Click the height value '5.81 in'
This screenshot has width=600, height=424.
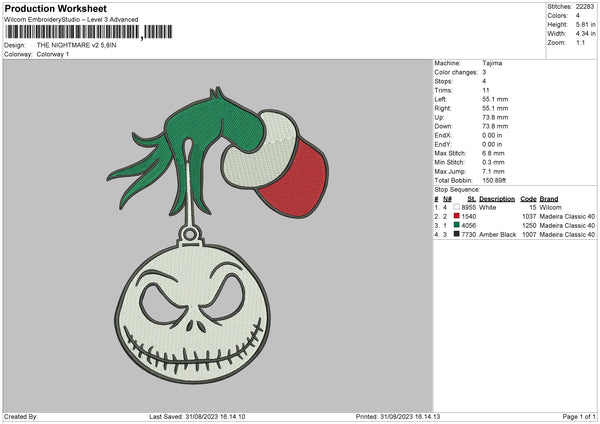click(585, 24)
